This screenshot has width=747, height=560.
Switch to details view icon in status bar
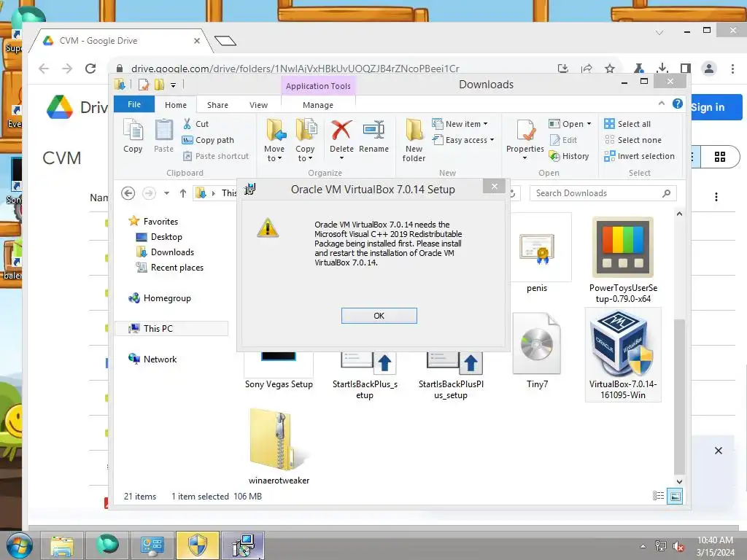point(659,496)
